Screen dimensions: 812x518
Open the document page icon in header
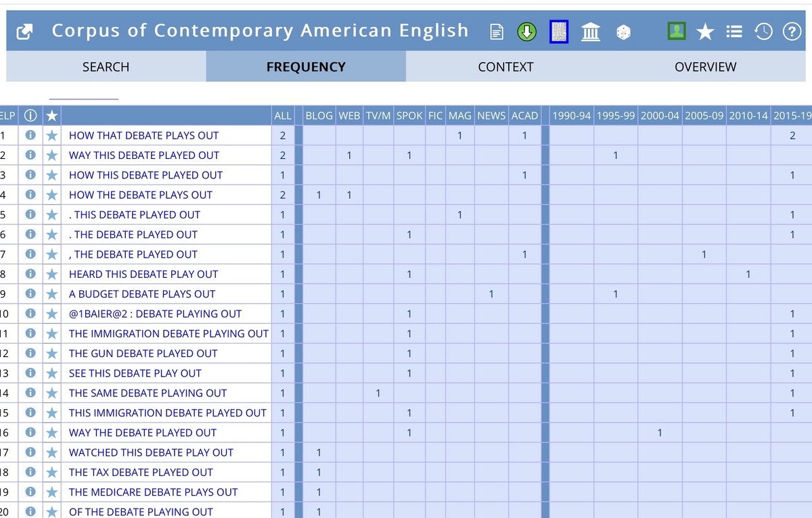[x=496, y=32]
